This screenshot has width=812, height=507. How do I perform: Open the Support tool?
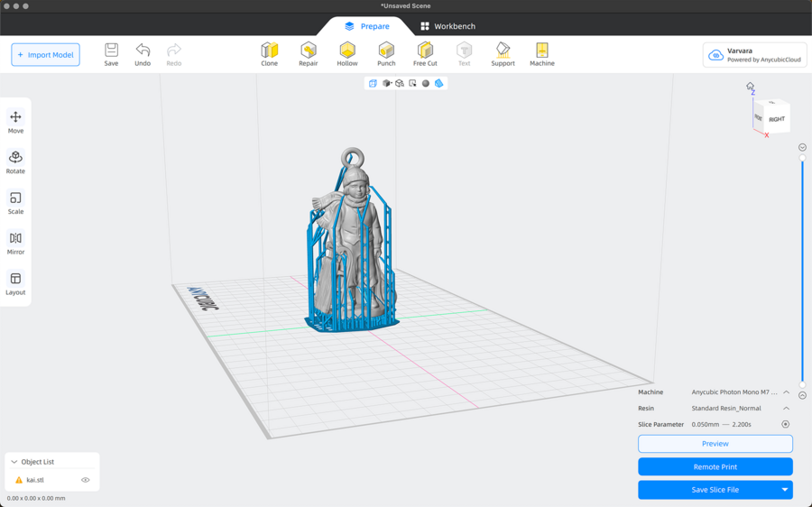(x=503, y=53)
